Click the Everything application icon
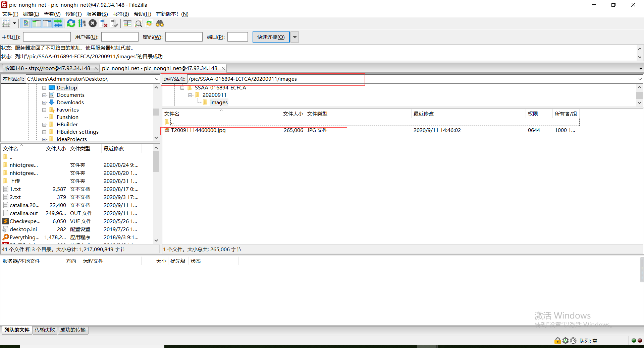The image size is (644, 348). [x=6, y=237]
